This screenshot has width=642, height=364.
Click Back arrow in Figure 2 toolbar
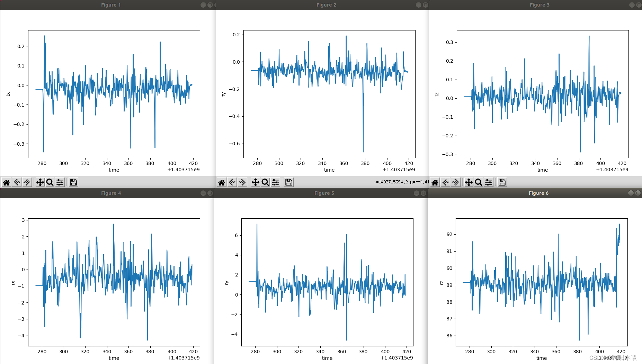232,182
